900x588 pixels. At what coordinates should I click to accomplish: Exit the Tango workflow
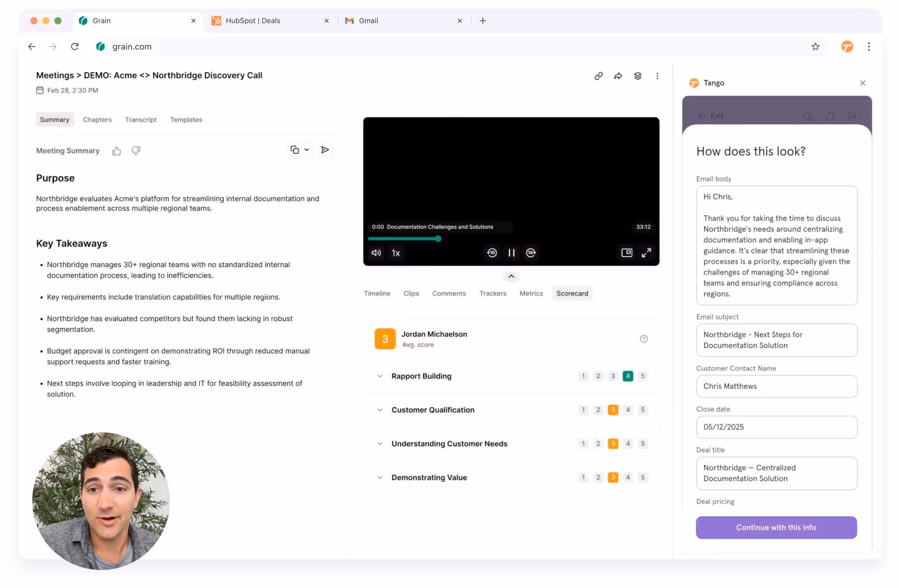tap(711, 116)
